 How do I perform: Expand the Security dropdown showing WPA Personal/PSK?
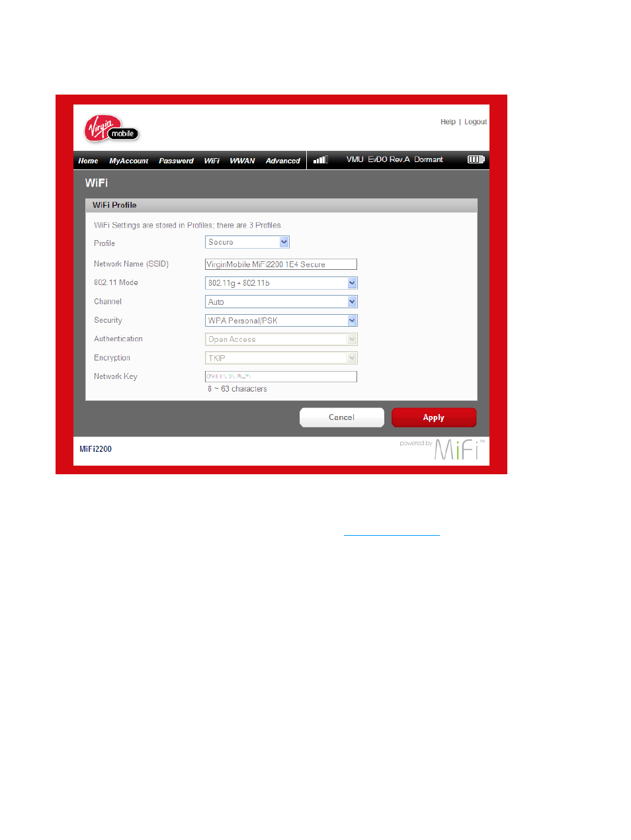[281, 321]
